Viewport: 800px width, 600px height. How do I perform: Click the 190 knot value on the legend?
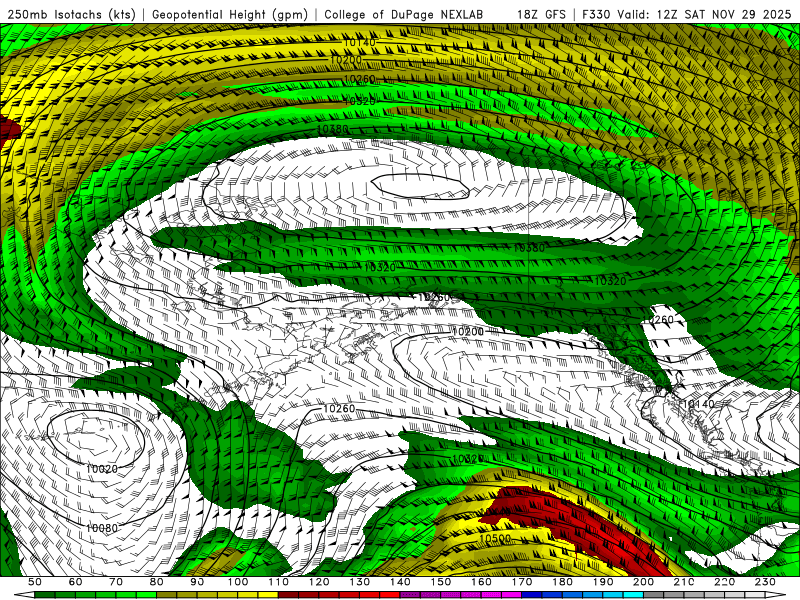click(603, 582)
